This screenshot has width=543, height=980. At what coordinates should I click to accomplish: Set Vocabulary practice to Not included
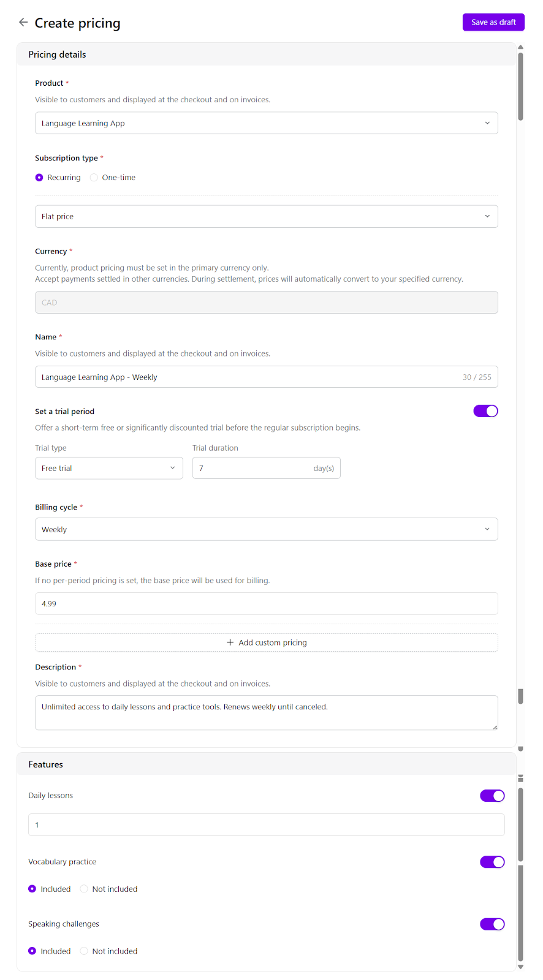84,889
